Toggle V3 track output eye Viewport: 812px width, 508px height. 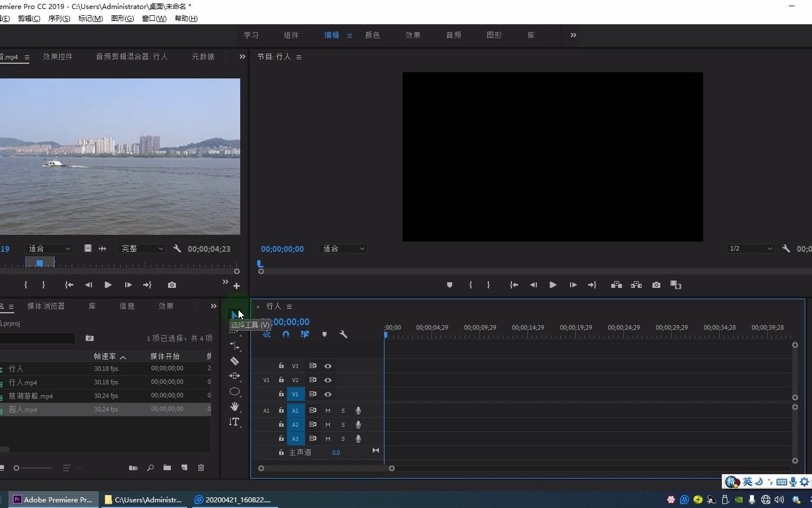point(328,366)
